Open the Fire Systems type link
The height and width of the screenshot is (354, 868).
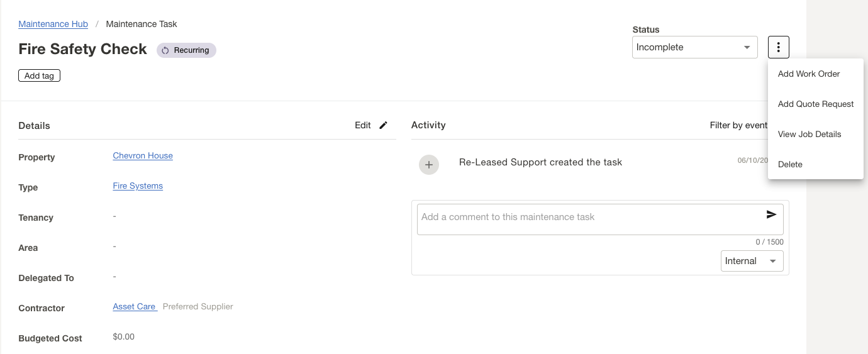coord(138,185)
